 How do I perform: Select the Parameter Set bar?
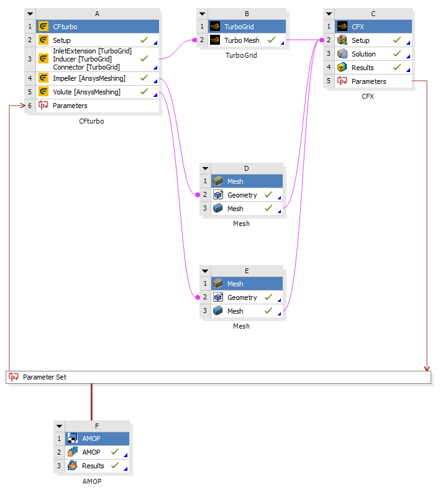[x=218, y=377]
